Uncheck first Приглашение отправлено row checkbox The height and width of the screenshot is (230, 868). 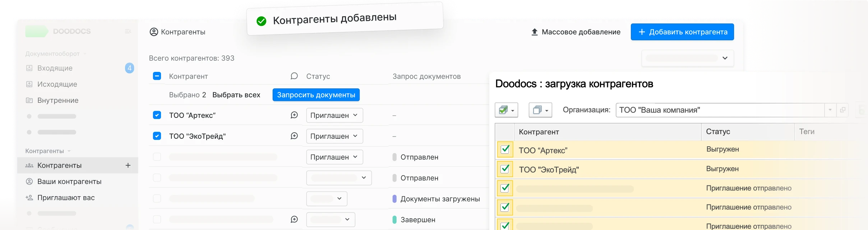pyautogui.click(x=505, y=188)
